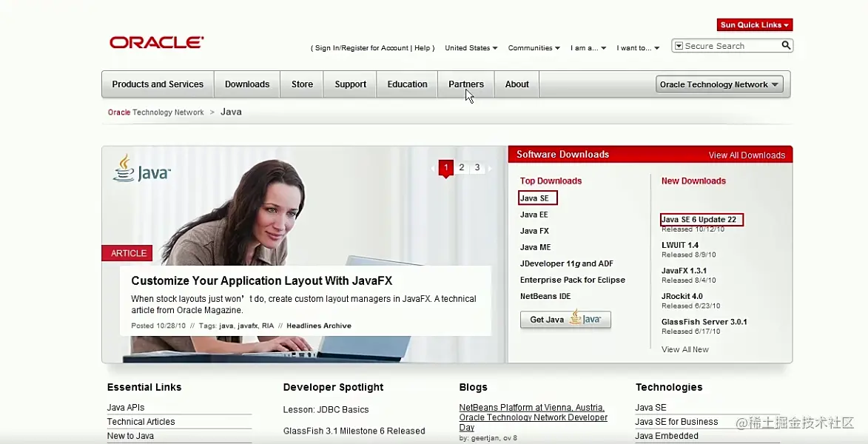
Task: Click the Get Java button
Action: [x=565, y=320]
